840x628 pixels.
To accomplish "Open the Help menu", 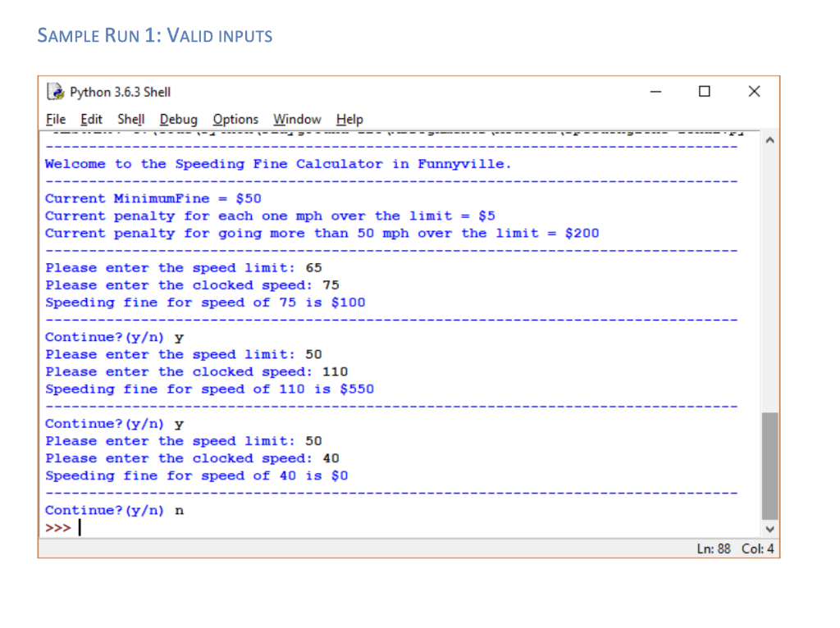I will [349, 119].
